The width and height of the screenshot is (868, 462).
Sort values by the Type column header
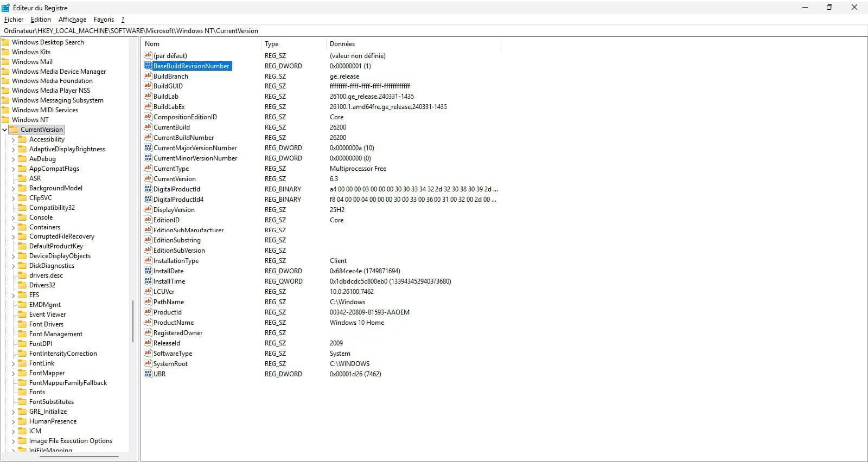tap(293, 44)
